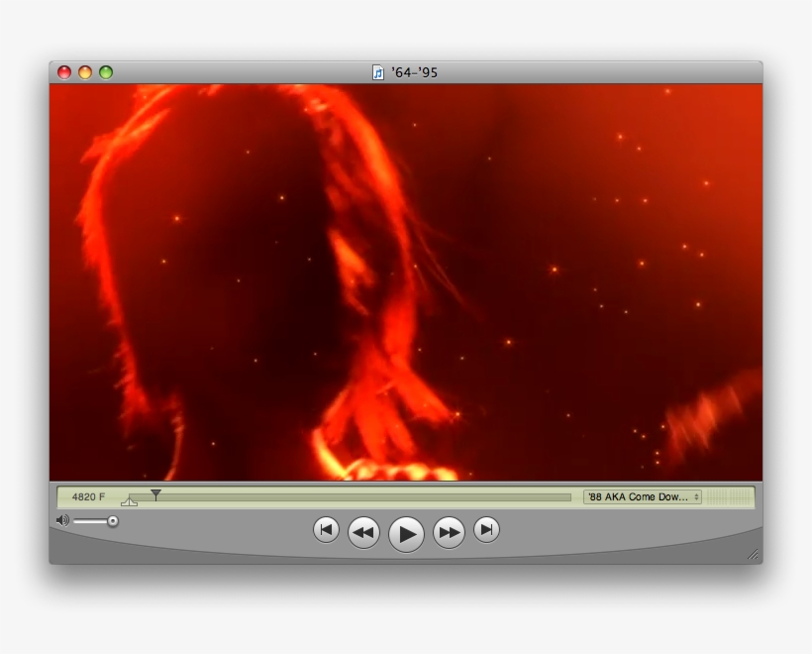Click the playhead marker on the timeline
Screen dimensions: 812x654
coord(155,494)
